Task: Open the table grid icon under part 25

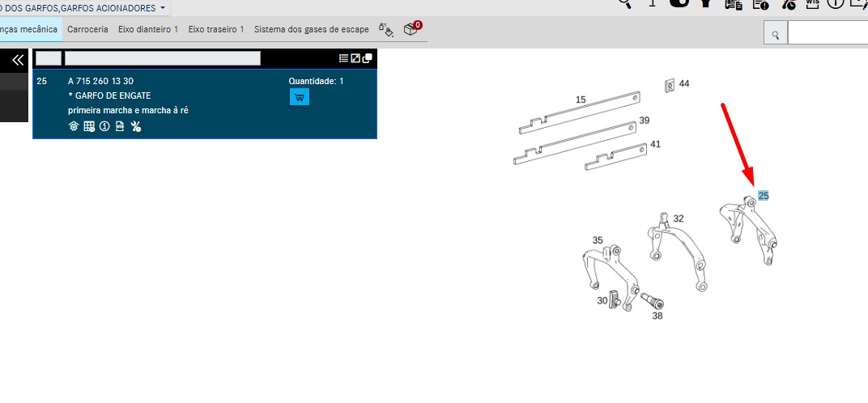Action: tap(89, 127)
